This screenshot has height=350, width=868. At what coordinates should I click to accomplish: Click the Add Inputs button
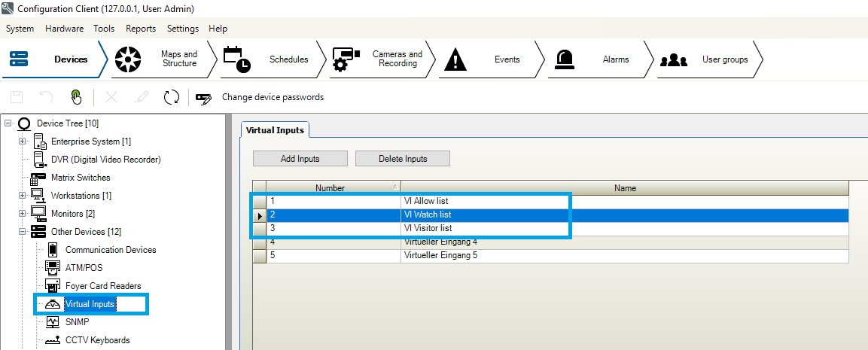point(300,159)
